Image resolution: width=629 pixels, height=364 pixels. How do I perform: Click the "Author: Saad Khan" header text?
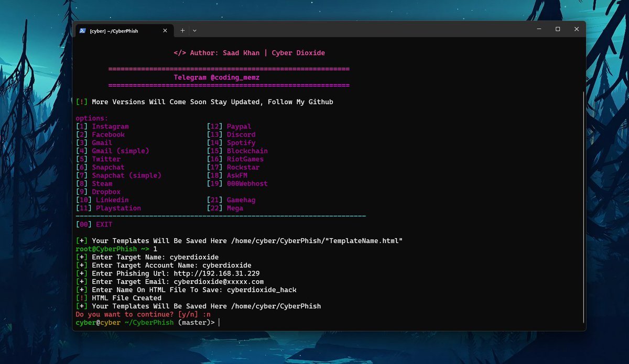click(x=249, y=53)
